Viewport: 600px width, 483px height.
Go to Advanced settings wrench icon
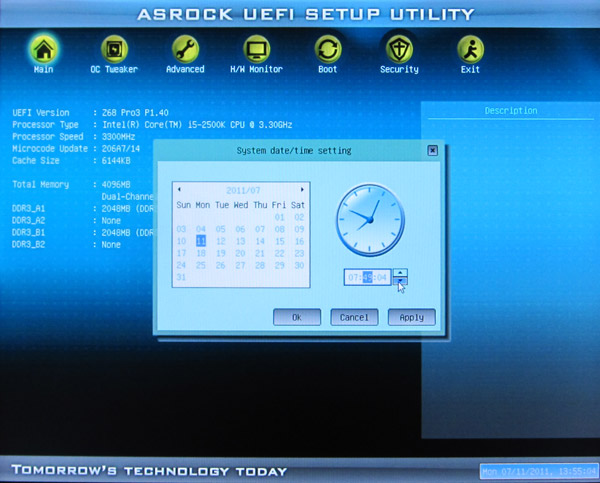[x=185, y=50]
